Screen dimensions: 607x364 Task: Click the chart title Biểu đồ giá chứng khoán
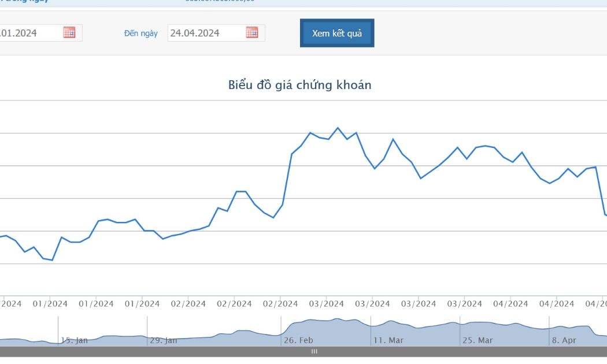(299, 85)
